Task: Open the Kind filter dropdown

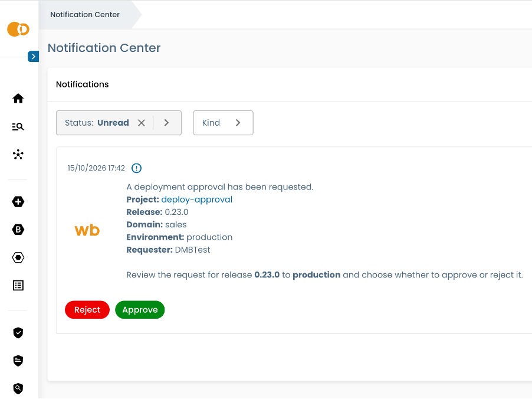Action: click(223, 123)
